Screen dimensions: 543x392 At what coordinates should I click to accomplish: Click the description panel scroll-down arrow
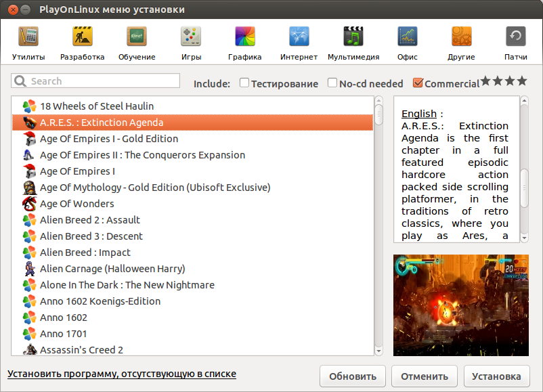point(524,238)
